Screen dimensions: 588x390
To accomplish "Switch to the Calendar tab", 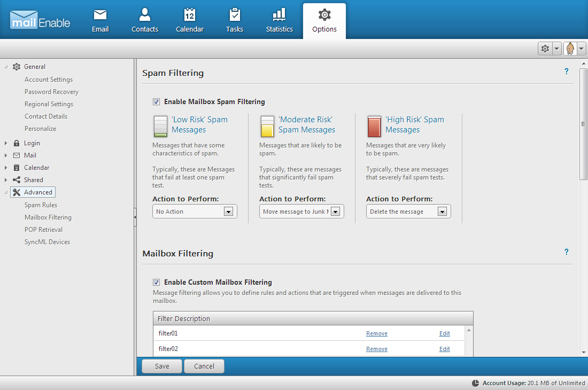I will [x=190, y=21].
